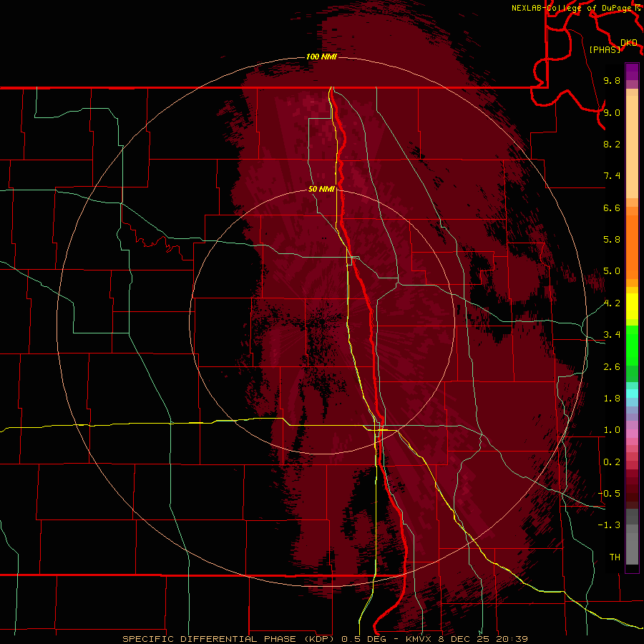Click the 3.4 legend value

click(612, 335)
